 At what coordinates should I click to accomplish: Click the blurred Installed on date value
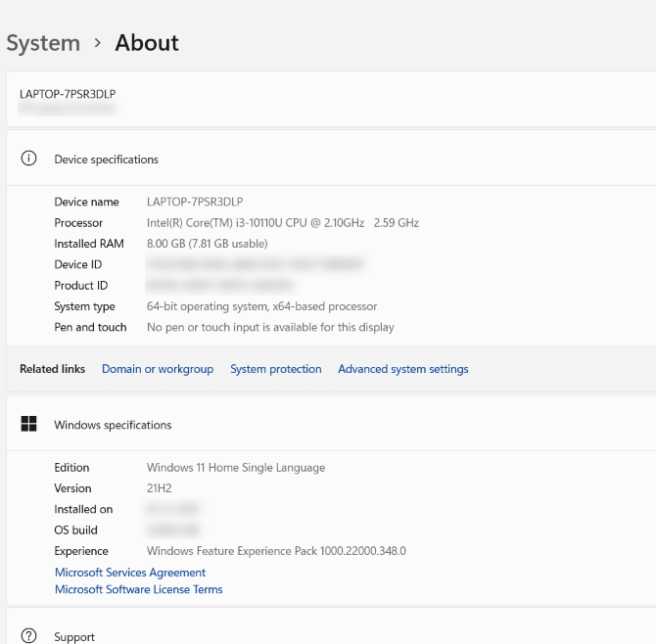[172, 509]
